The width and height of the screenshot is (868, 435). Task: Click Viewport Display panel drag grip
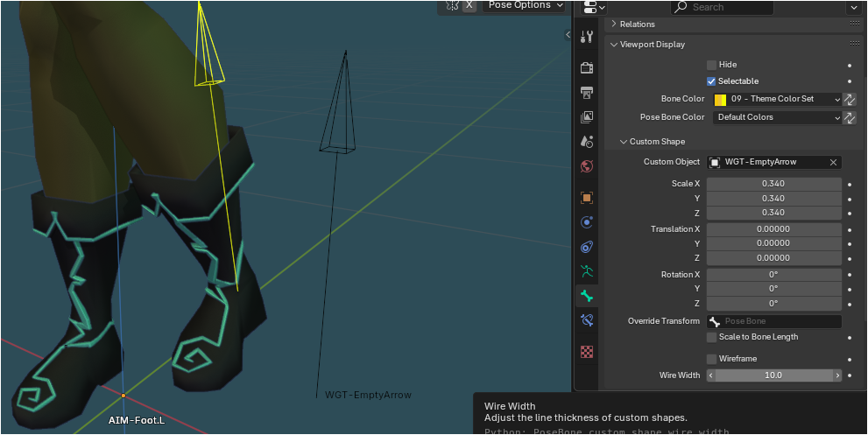tap(854, 44)
